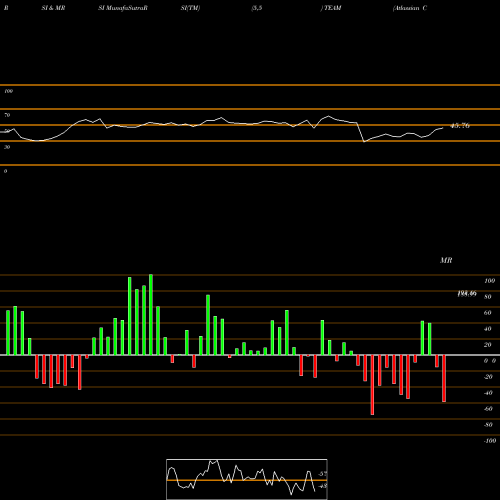
Task: Click the MR axis label -60
Action: (x=488, y=409)
